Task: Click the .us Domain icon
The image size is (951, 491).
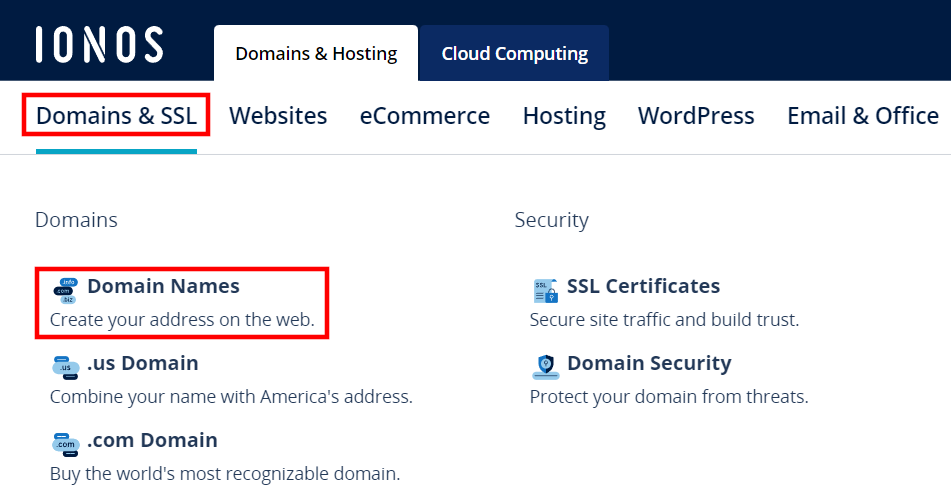Action: 66,366
